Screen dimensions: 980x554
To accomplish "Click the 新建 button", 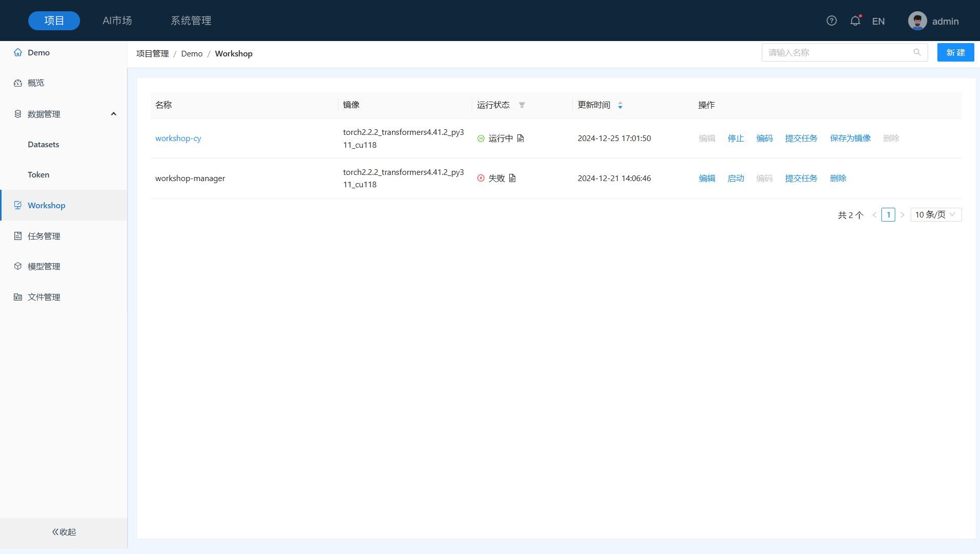I will pyautogui.click(x=955, y=52).
